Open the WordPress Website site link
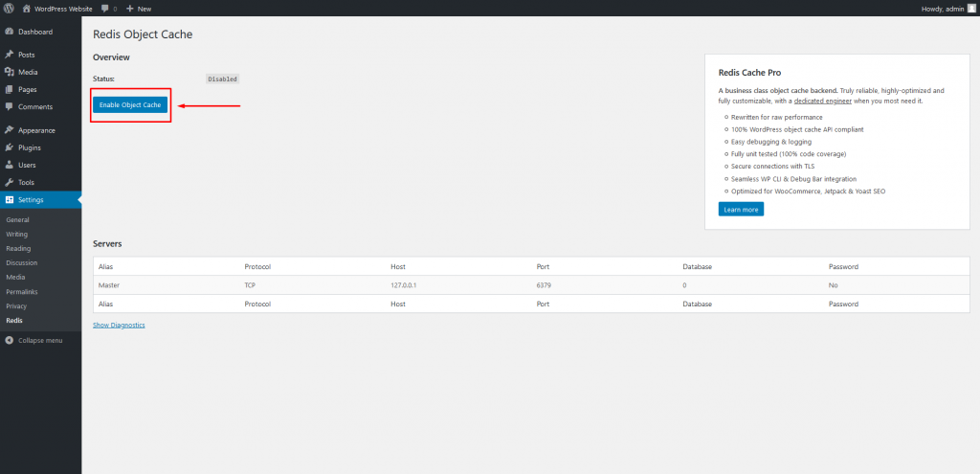 click(x=63, y=9)
